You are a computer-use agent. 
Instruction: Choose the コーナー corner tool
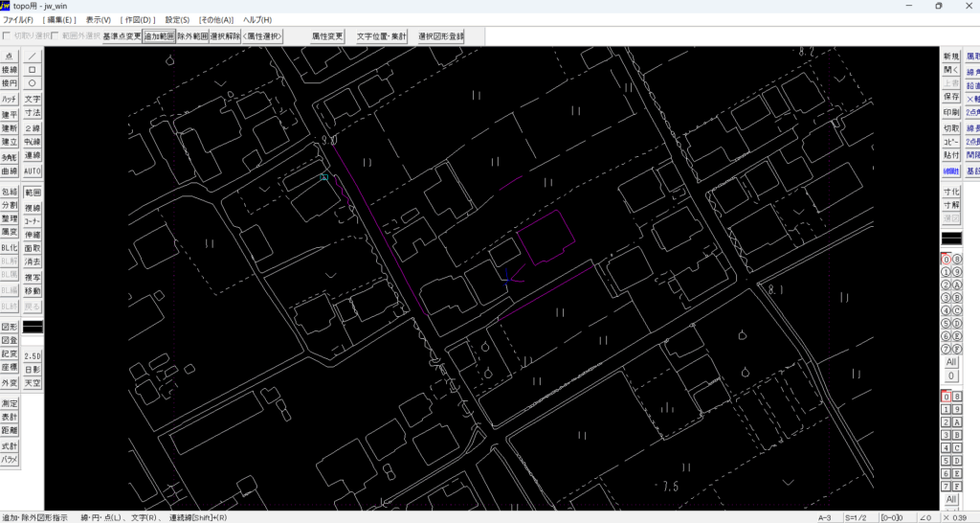(x=33, y=221)
